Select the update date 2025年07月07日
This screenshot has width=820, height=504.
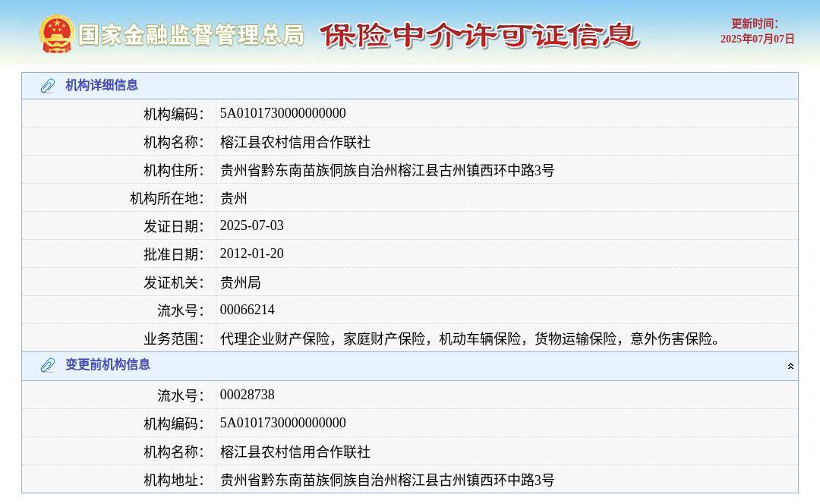coord(757,39)
